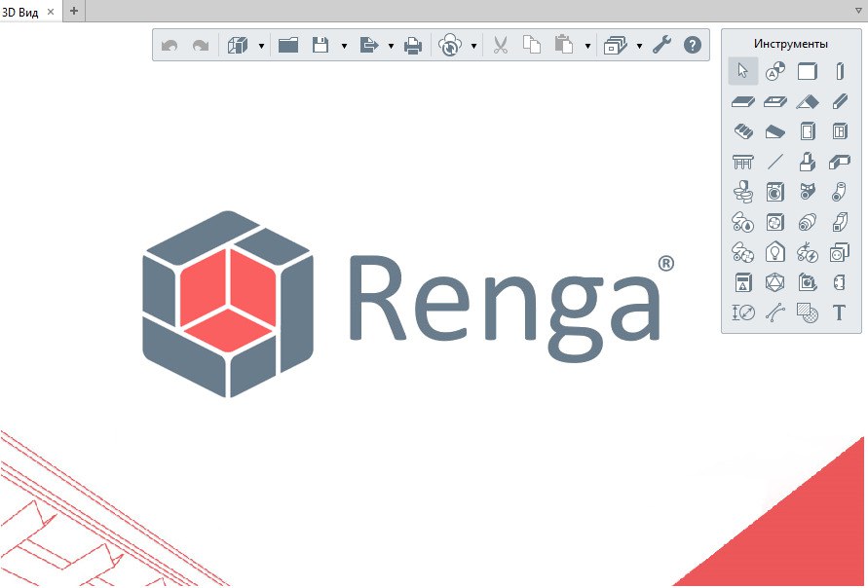Select the Line tool in Инструменты
The height and width of the screenshot is (588, 868).
tap(775, 162)
